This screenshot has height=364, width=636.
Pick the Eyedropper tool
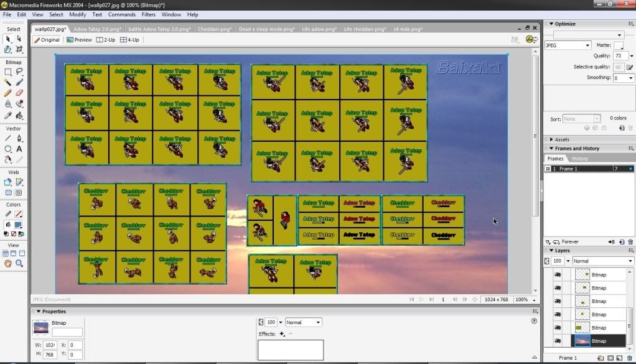click(x=8, y=115)
